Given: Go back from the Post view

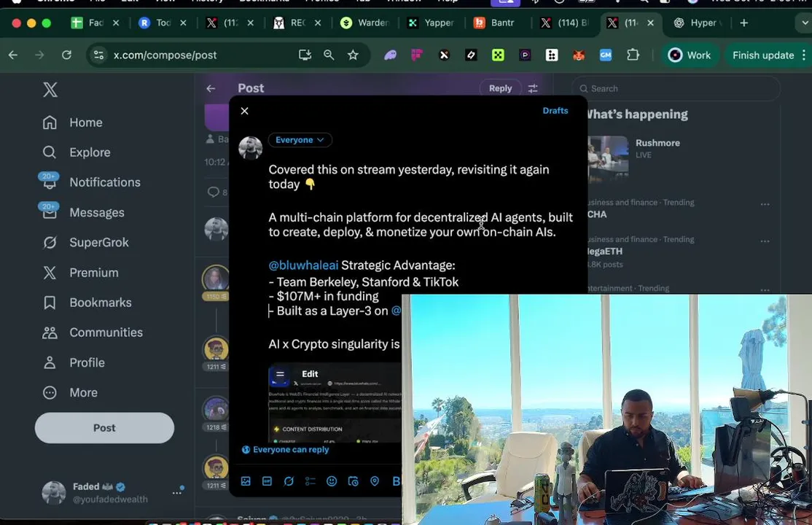Looking at the screenshot, I should [x=211, y=89].
